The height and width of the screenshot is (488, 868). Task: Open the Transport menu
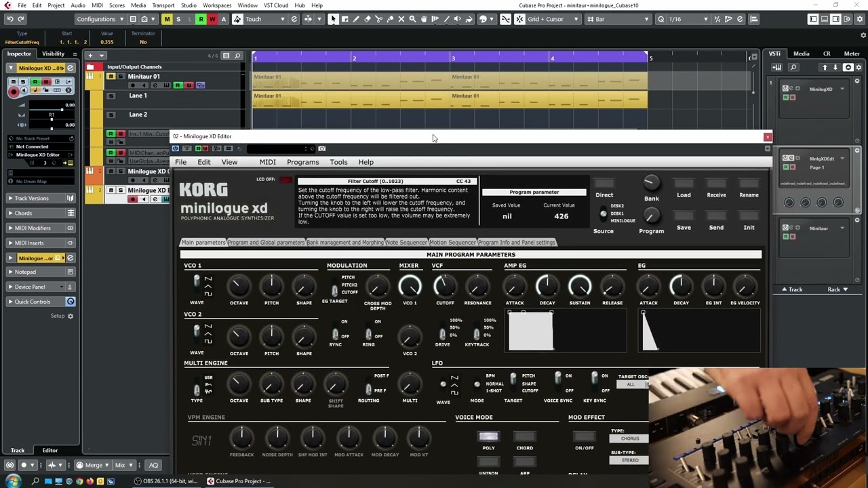pos(163,5)
